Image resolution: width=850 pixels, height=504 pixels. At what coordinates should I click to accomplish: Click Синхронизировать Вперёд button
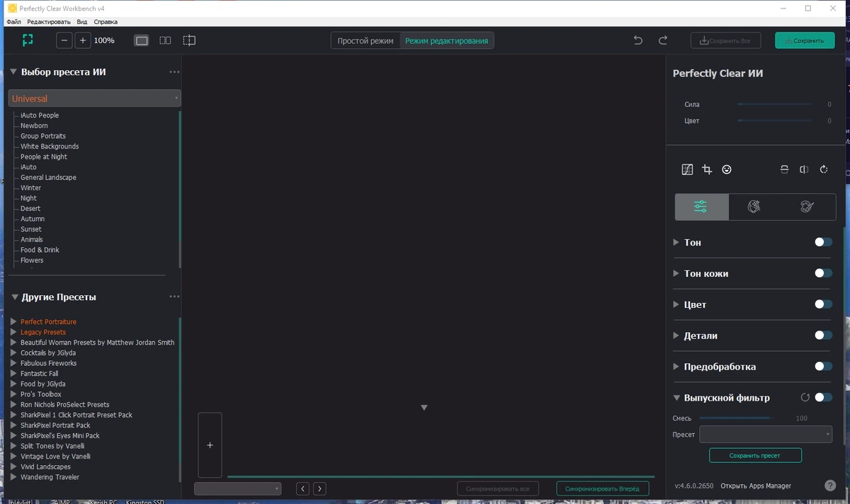click(x=602, y=488)
